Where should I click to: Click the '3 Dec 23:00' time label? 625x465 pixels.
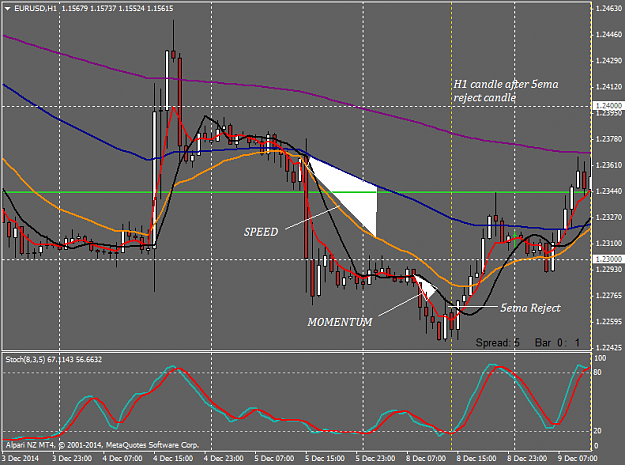point(72,458)
